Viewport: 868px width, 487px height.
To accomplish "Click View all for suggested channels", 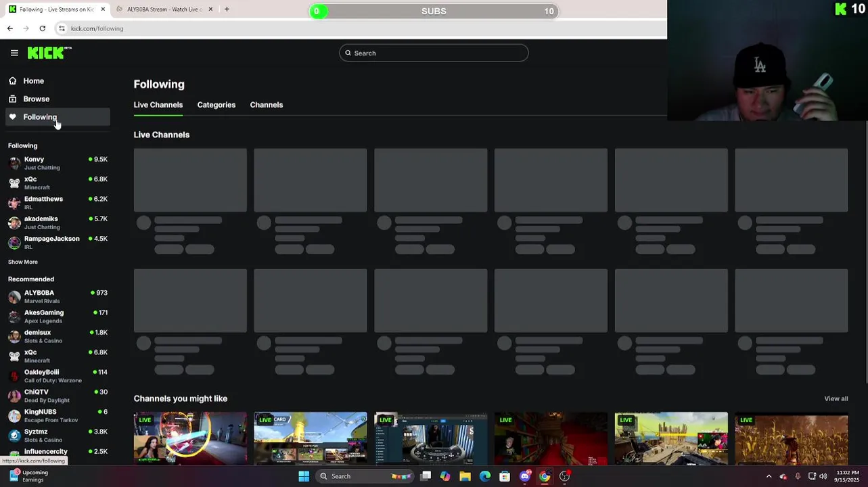I will point(836,398).
